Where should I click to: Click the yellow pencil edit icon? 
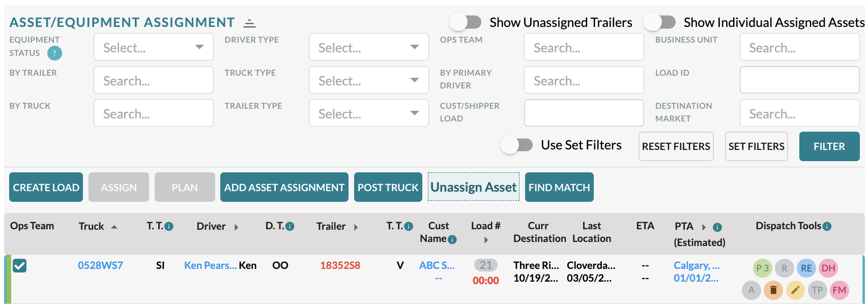point(795,290)
